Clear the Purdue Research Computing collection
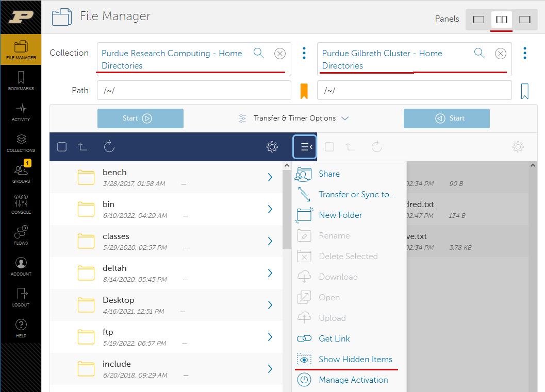This screenshot has height=392, width=545. click(x=280, y=54)
